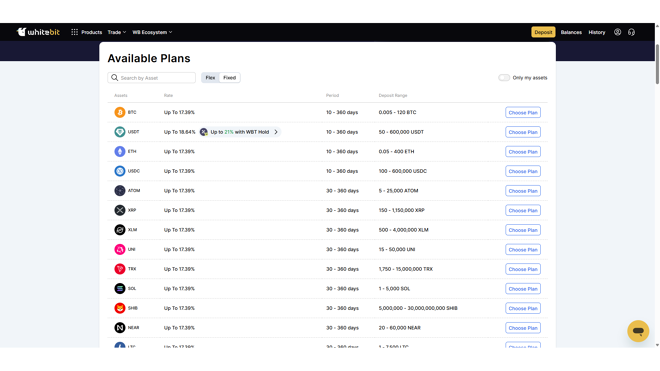Expand the WBT Hold bonus chevron

pyautogui.click(x=276, y=132)
